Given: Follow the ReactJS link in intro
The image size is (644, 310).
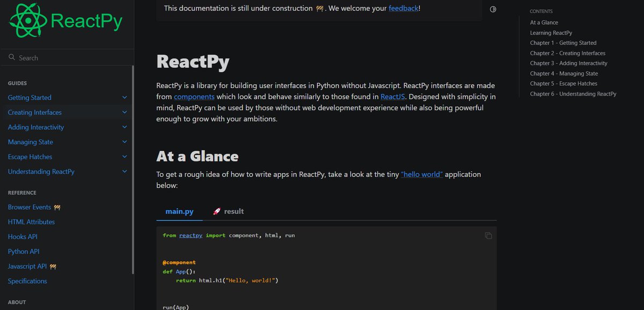Looking at the screenshot, I should (x=393, y=97).
